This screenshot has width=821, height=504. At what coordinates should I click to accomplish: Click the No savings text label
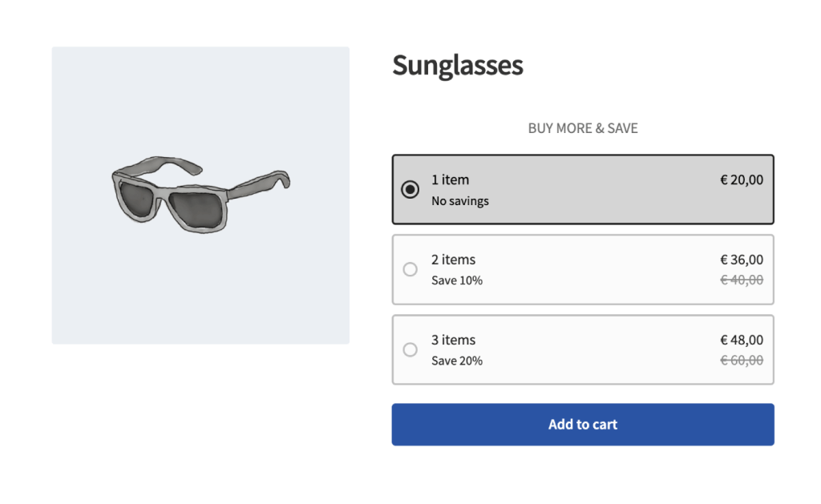click(460, 201)
